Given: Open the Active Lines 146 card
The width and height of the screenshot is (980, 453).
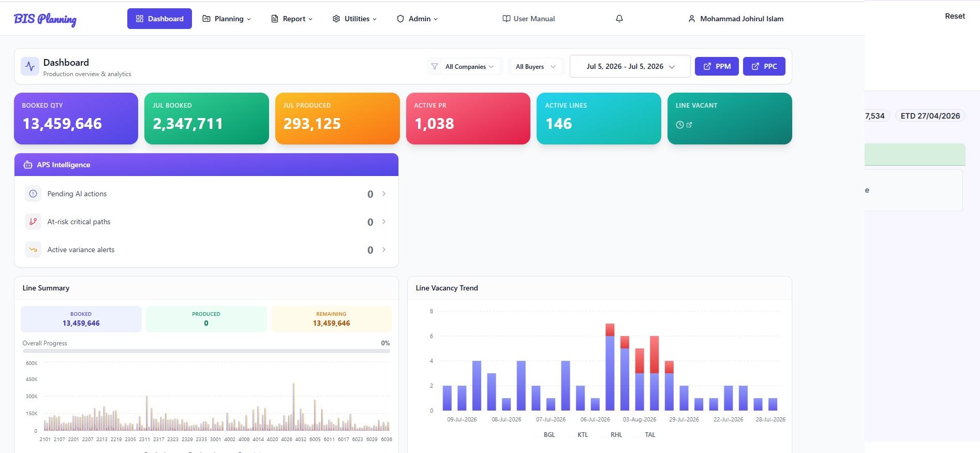Looking at the screenshot, I should pos(599,119).
